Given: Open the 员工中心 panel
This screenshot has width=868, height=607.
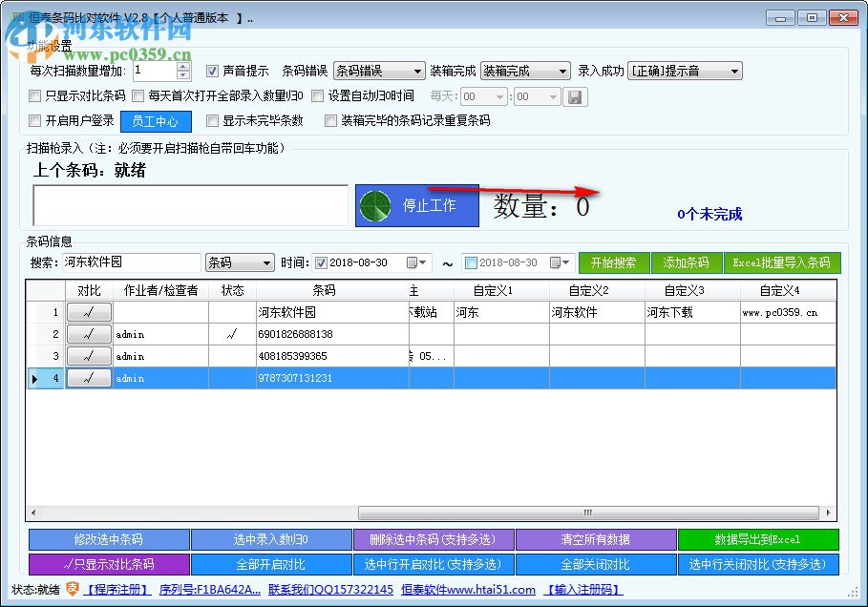Looking at the screenshot, I should 156,121.
